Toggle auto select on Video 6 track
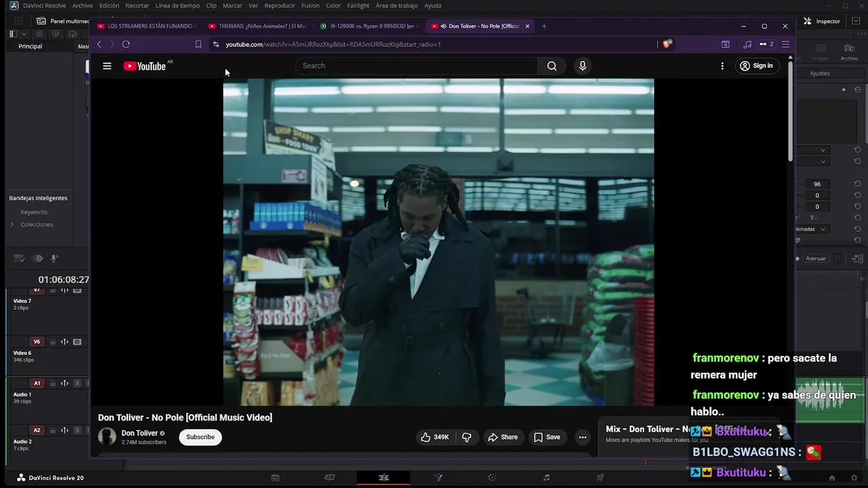 tap(64, 342)
